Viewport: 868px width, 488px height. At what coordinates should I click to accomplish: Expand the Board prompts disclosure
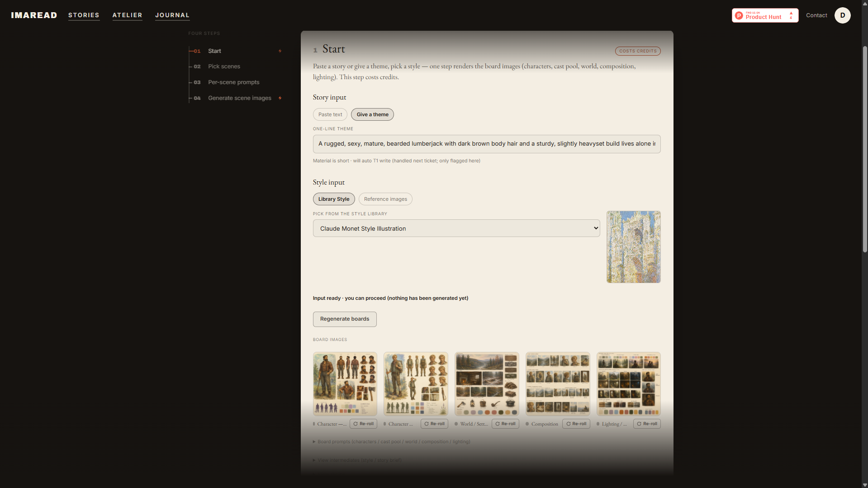(x=392, y=442)
